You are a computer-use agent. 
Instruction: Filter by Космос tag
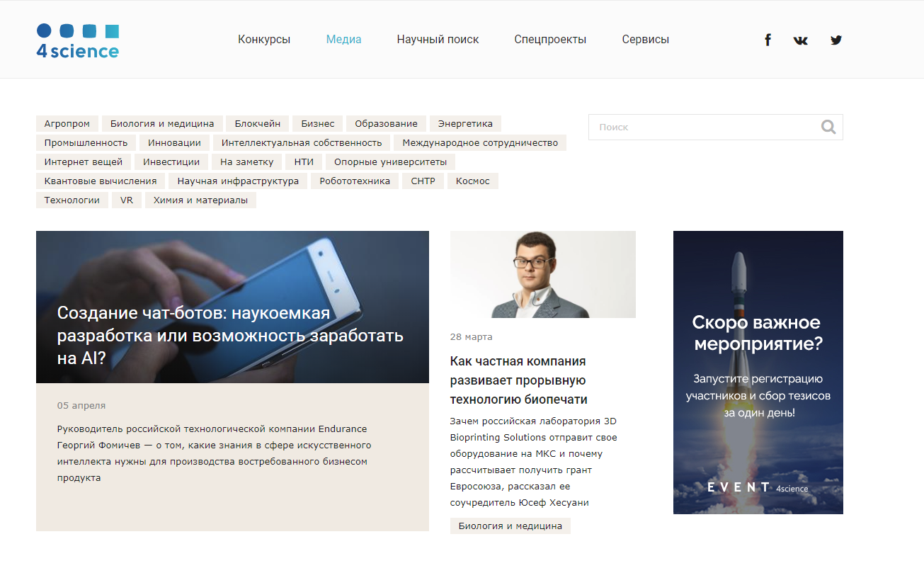473,181
